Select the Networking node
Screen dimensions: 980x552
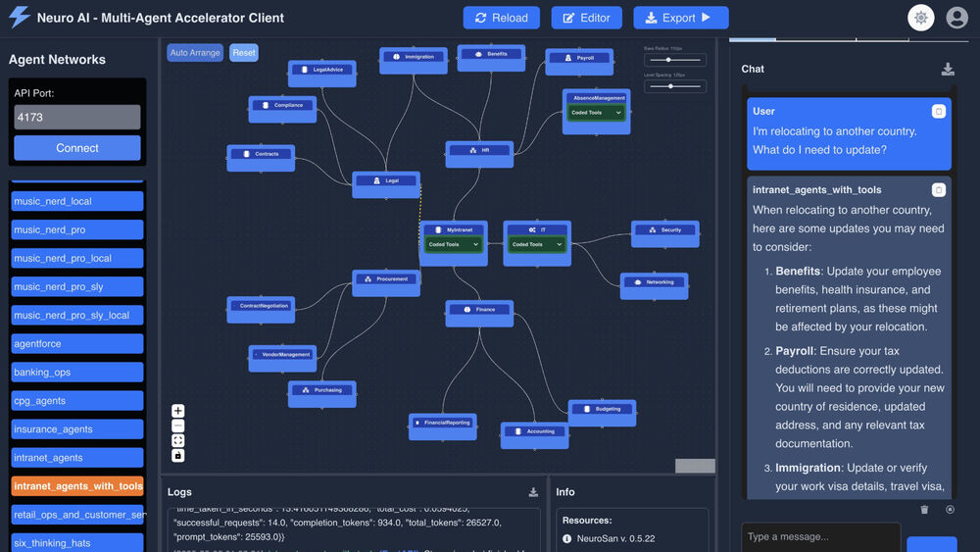coord(654,285)
